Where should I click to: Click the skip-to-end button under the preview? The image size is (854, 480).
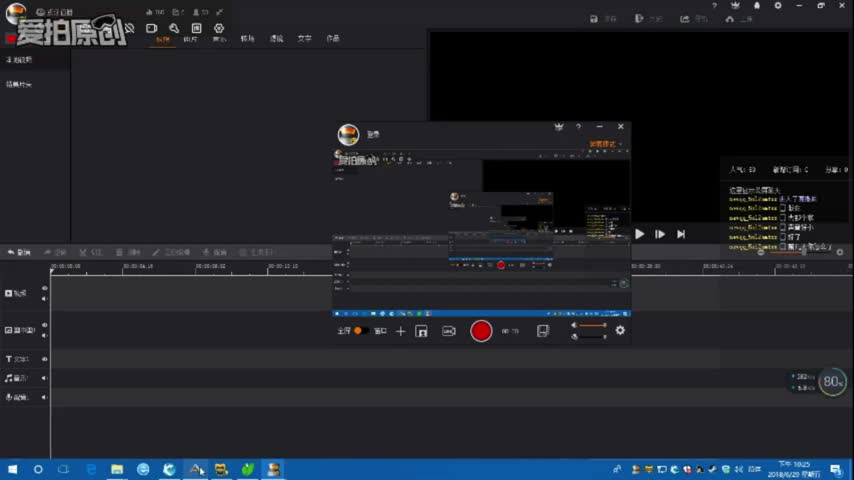(681, 234)
